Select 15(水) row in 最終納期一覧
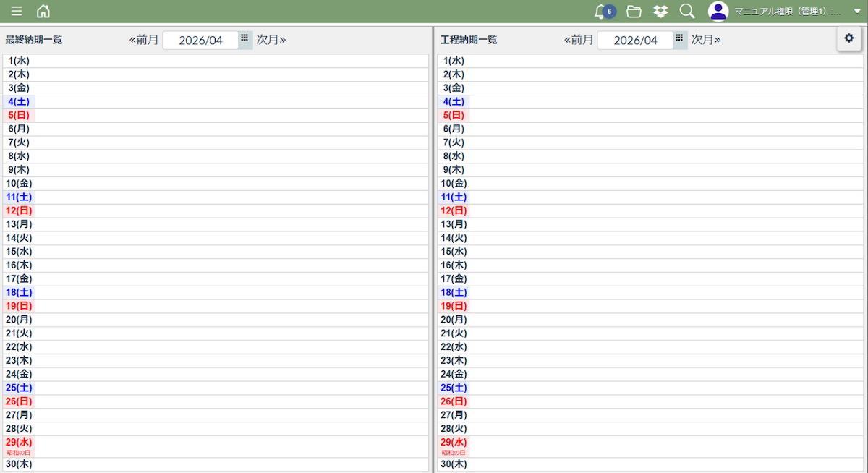 pyautogui.click(x=216, y=252)
